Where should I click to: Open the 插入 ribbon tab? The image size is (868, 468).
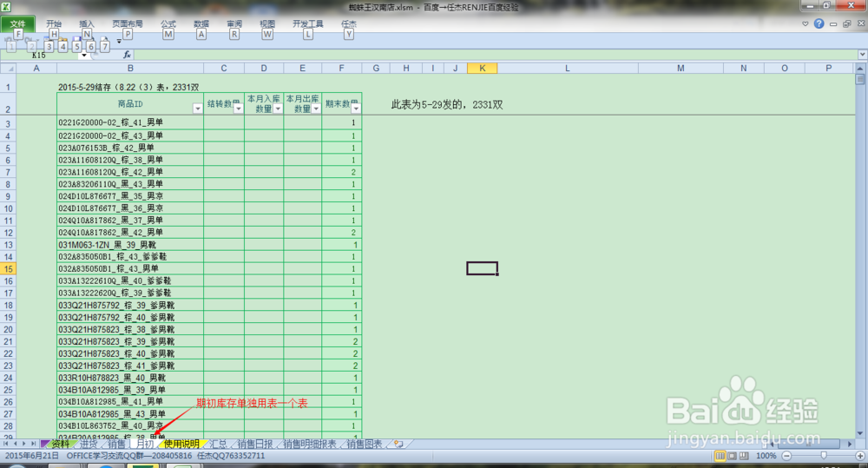coord(86,23)
